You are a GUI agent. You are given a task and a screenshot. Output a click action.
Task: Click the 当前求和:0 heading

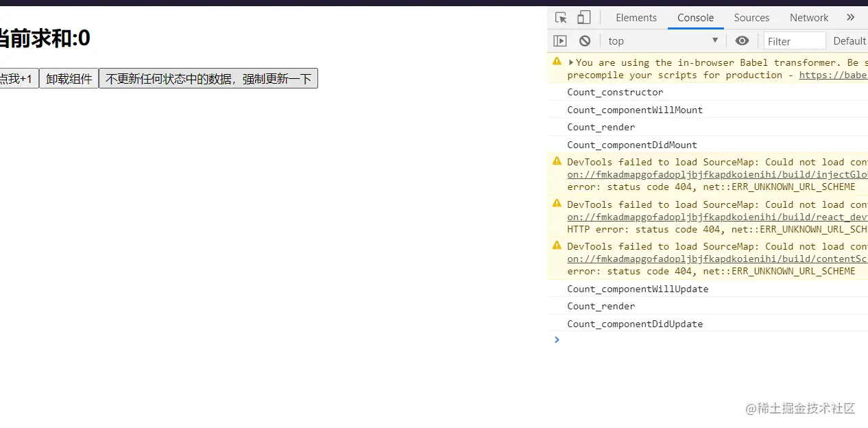tap(44, 38)
